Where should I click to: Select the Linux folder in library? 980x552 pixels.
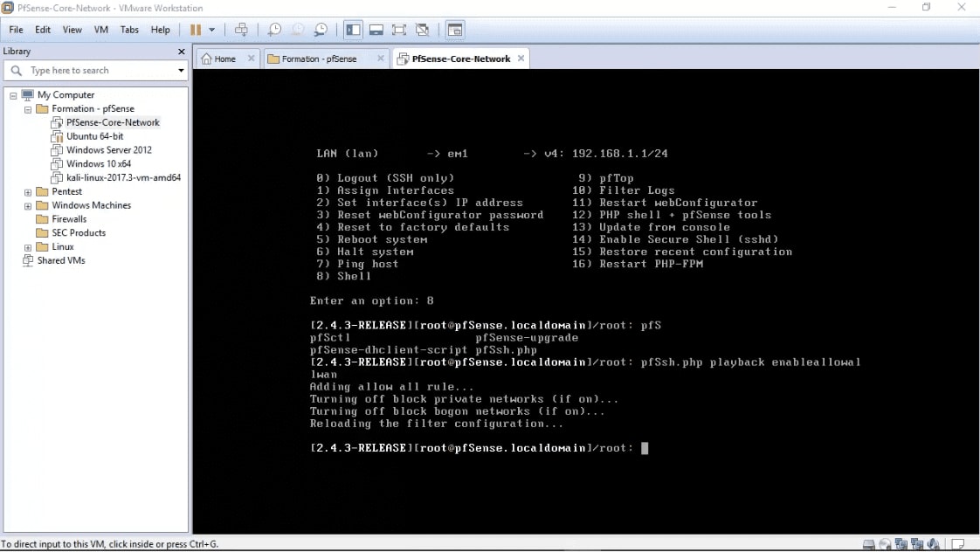(x=63, y=246)
